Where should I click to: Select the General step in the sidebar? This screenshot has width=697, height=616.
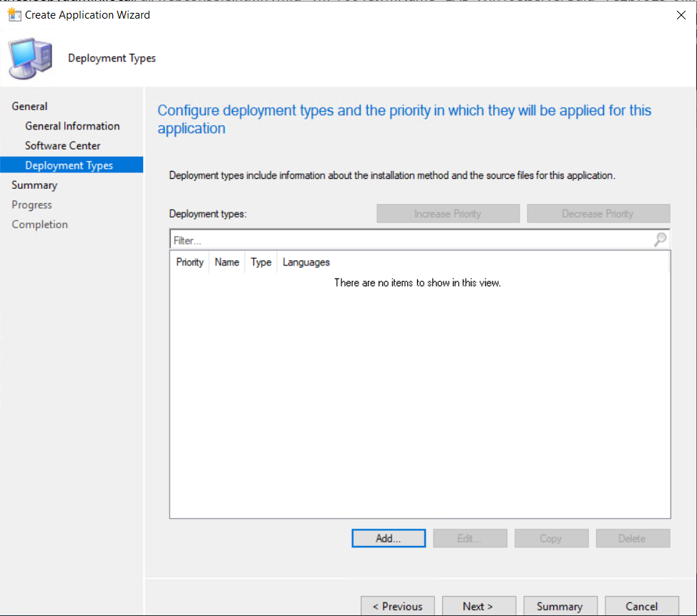tap(29, 106)
